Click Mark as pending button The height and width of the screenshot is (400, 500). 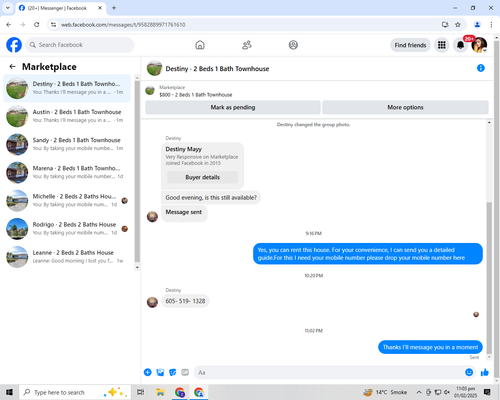233,107
